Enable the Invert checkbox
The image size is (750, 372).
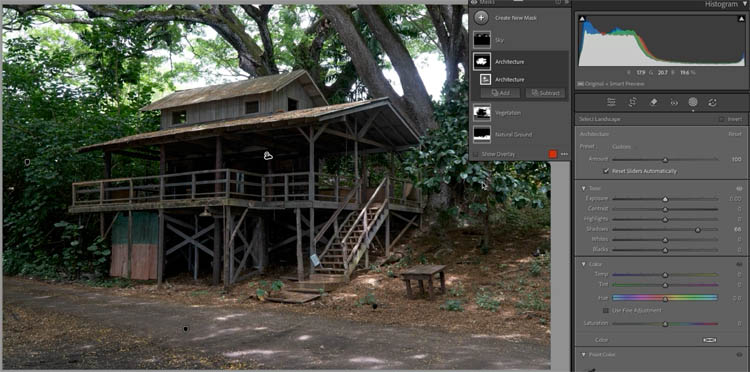coord(721,119)
